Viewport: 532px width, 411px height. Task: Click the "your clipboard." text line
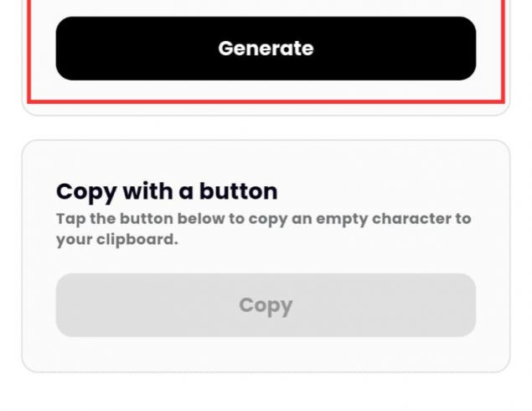pyautogui.click(x=116, y=239)
